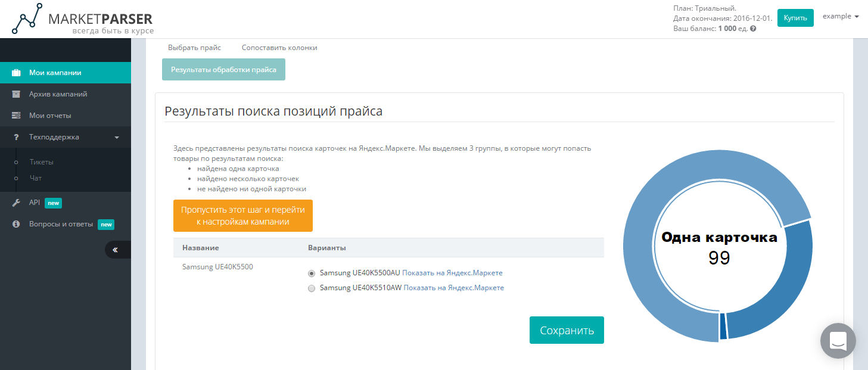This screenshot has width=868, height=370.
Task: Select the Архив кампаний sidebar icon
Action: [15, 94]
